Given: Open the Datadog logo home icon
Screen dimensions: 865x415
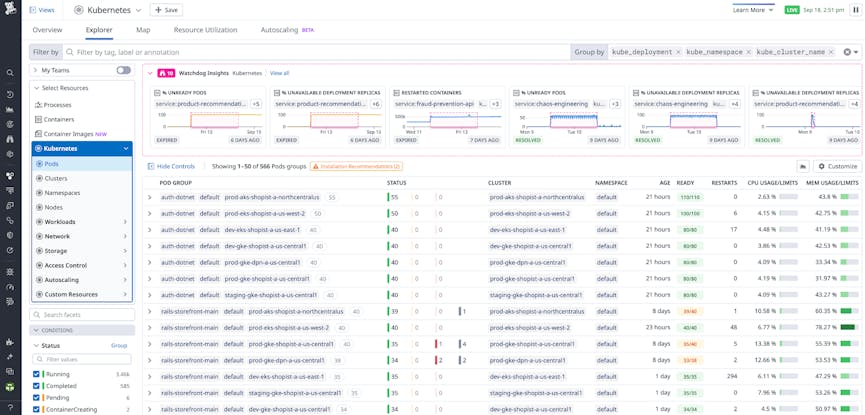Looking at the screenshot, I should 10,9.
